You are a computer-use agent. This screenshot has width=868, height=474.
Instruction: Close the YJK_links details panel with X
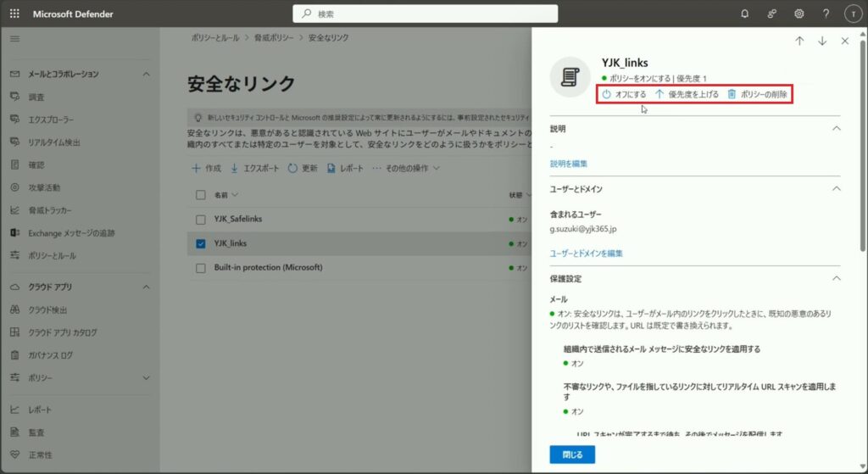click(x=845, y=41)
